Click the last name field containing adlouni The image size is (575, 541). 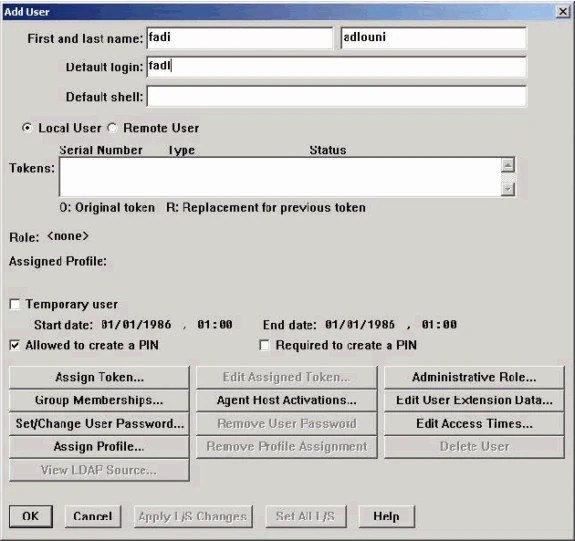point(433,38)
